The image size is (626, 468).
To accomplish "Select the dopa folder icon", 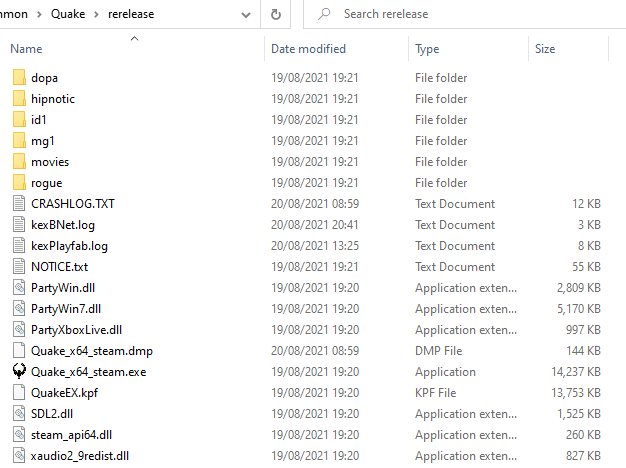I will click(x=19, y=78).
